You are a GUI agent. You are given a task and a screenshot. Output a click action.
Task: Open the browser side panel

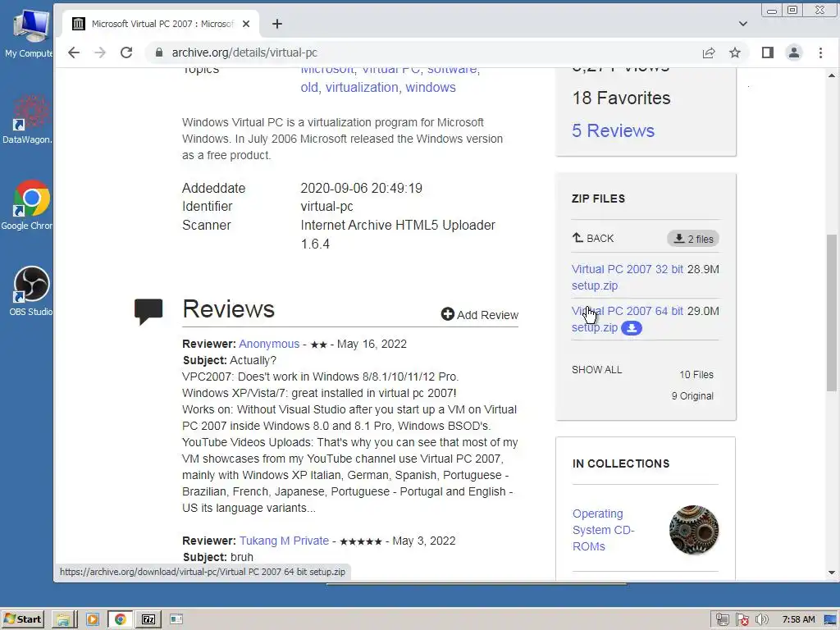[x=768, y=52]
